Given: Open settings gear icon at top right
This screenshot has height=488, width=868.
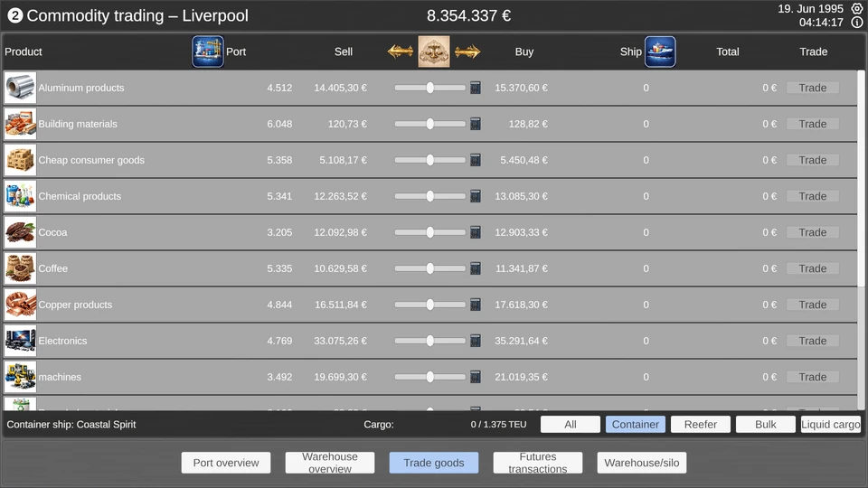Looking at the screenshot, I should coord(856,8).
